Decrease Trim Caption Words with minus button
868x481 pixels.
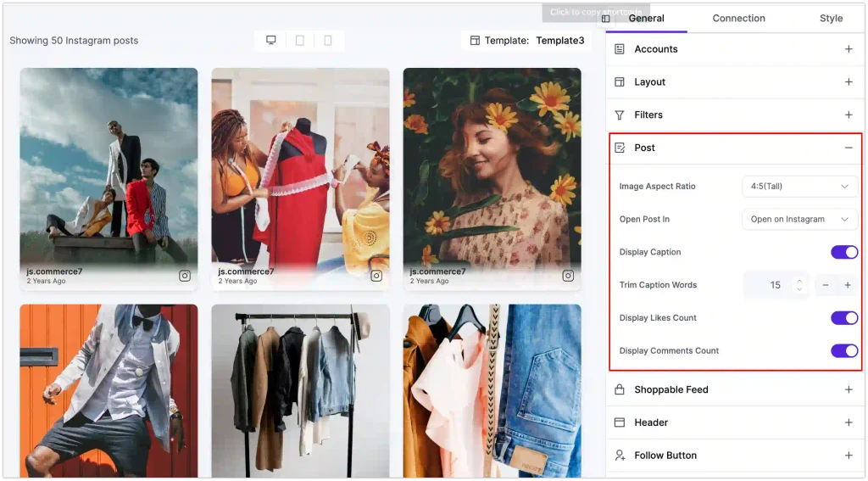coord(826,285)
